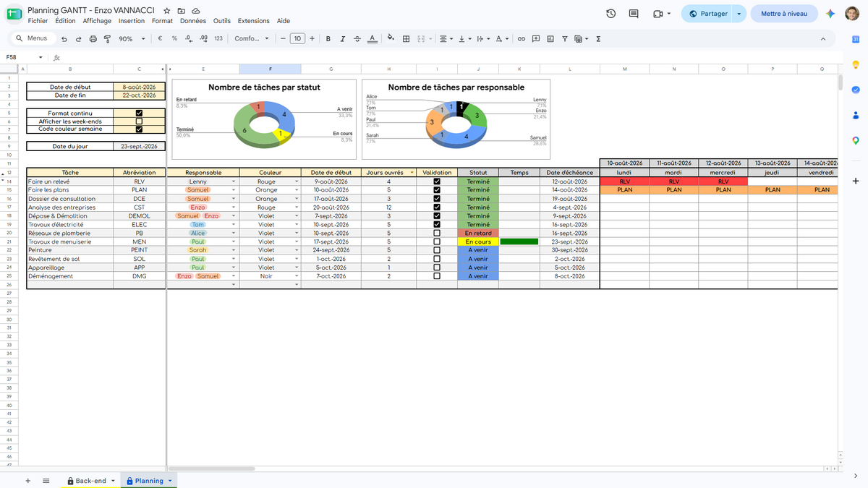
Task: Open the Extensions menu
Action: point(254,21)
